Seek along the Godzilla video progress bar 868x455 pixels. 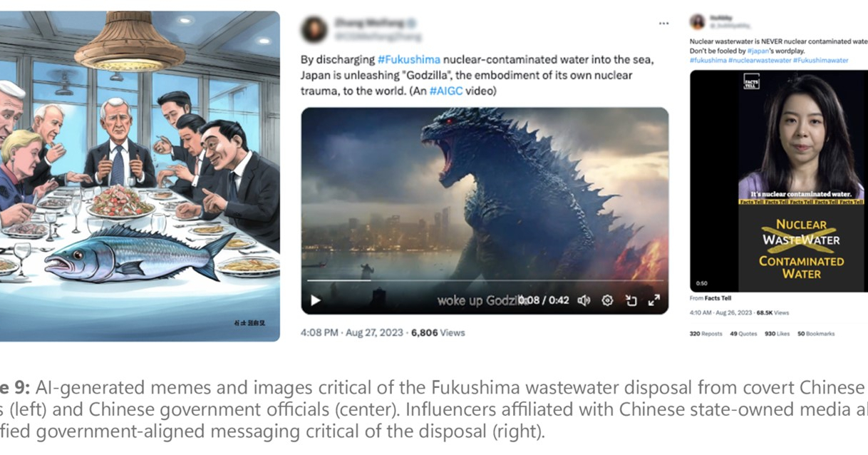[485, 281]
